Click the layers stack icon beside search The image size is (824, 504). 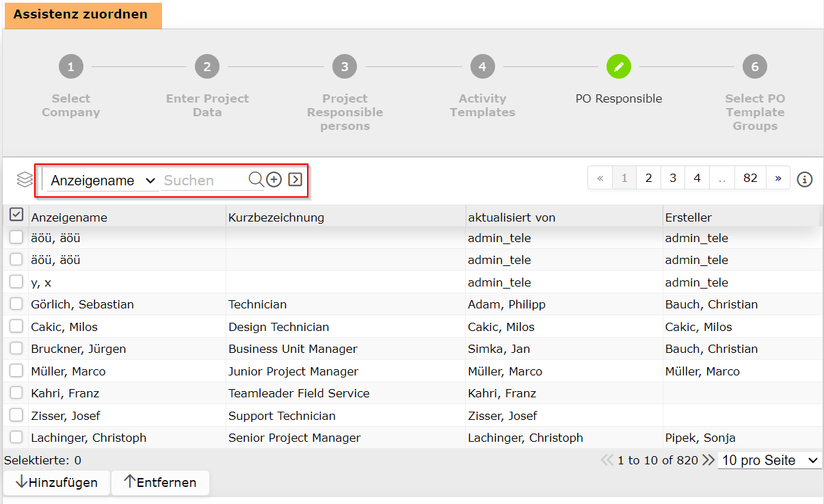(x=25, y=180)
